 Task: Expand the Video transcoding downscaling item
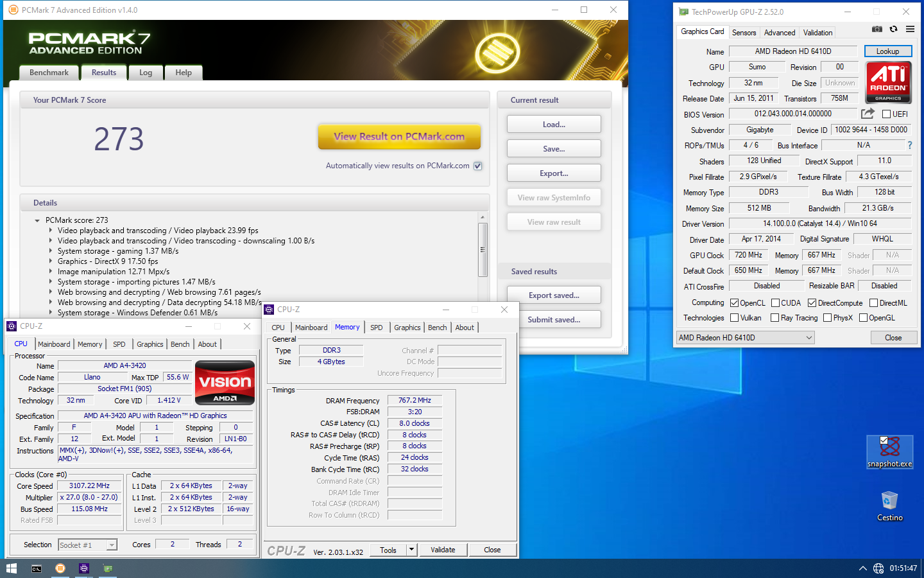pos(51,241)
